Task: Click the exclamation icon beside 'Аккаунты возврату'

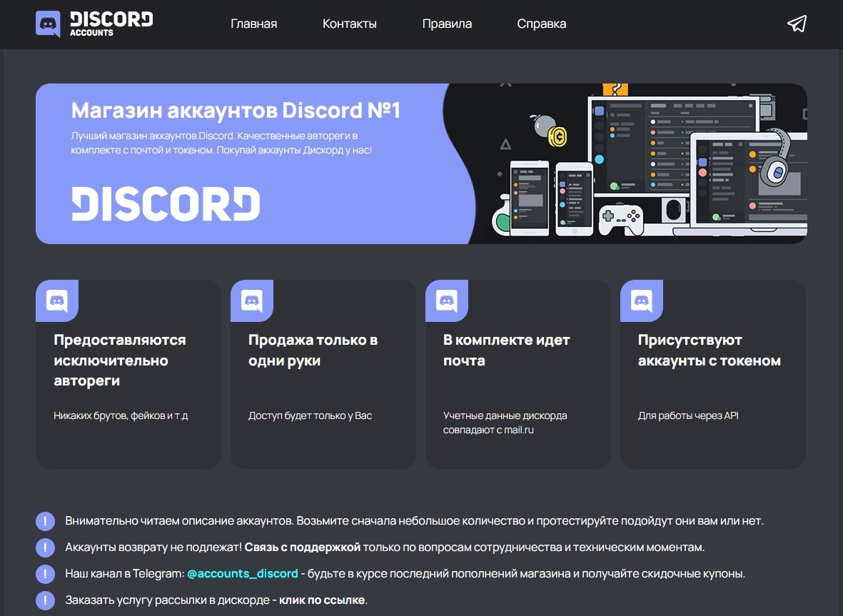Action: click(45, 547)
